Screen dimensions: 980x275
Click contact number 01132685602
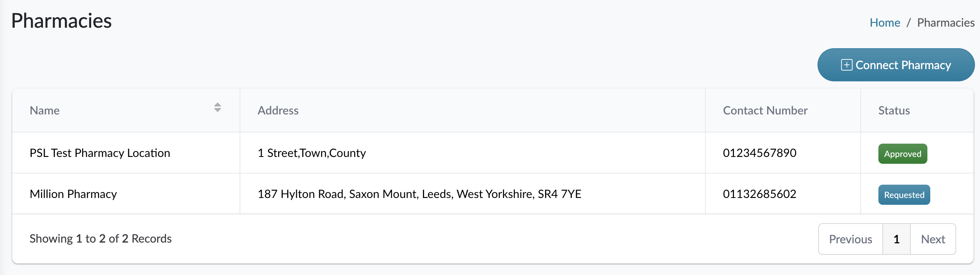tap(759, 194)
